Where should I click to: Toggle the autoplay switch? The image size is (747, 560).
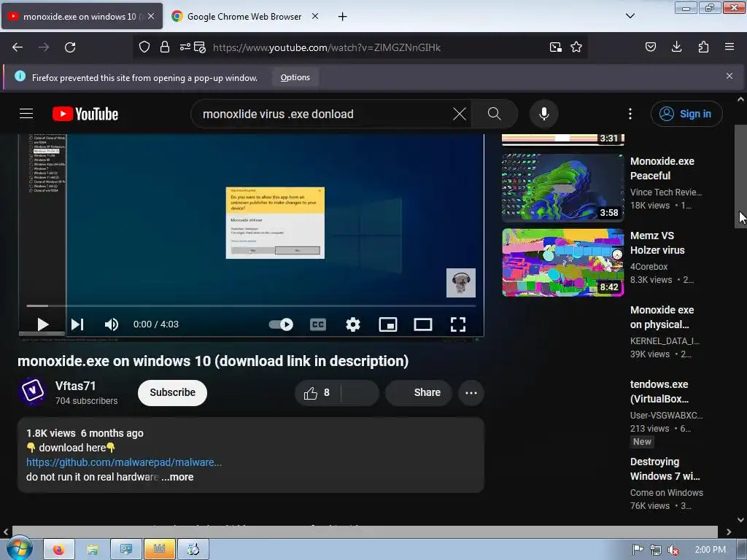coord(281,324)
